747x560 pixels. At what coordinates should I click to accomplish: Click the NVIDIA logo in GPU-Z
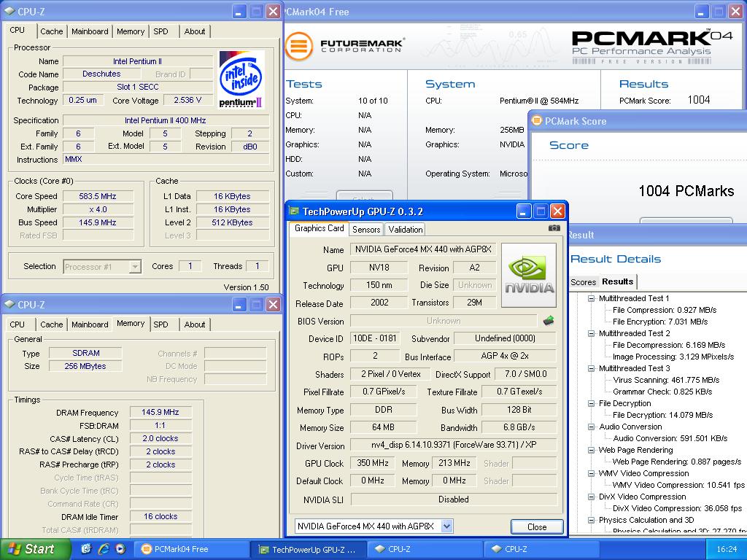[529, 275]
